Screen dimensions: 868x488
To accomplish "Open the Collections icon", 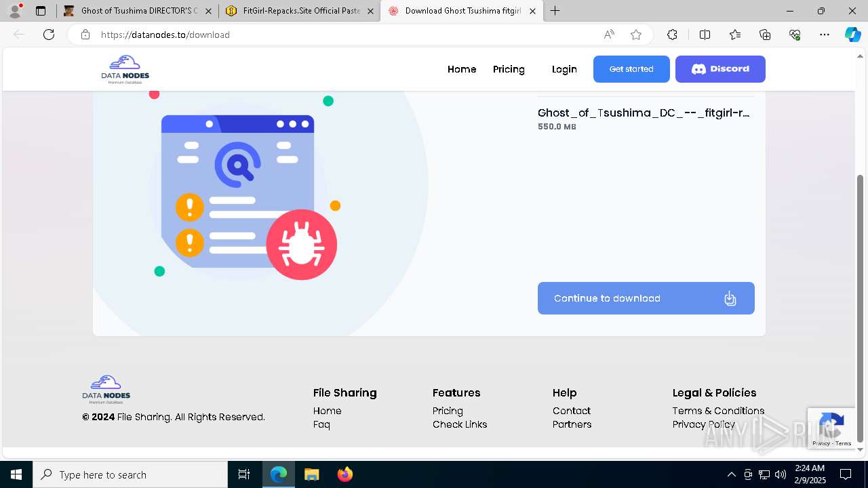I will click(x=765, y=35).
